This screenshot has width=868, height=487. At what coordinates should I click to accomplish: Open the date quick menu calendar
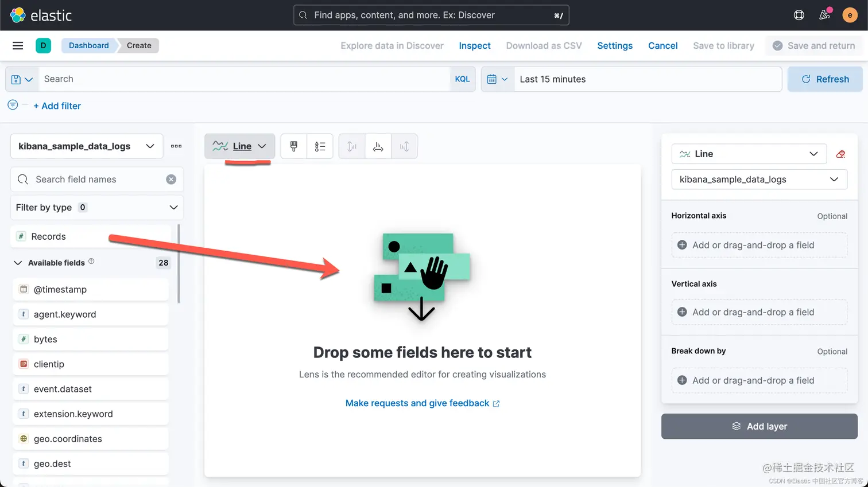pos(497,79)
